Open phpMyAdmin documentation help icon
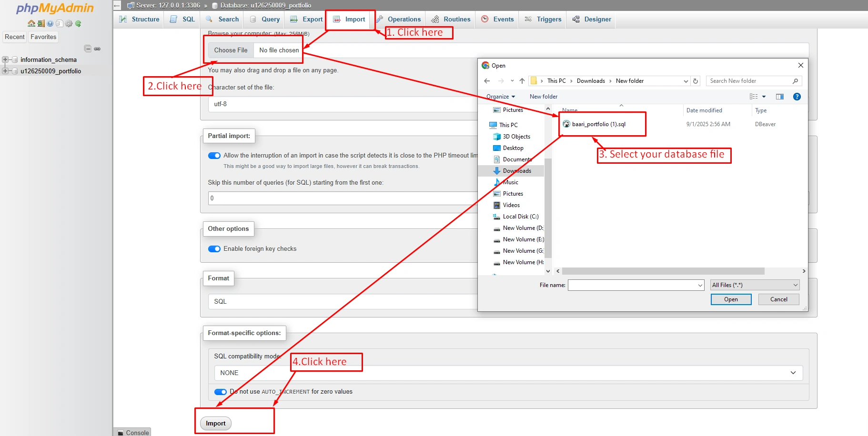The width and height of the screenshot is (868, 436). tap(50, 23)
